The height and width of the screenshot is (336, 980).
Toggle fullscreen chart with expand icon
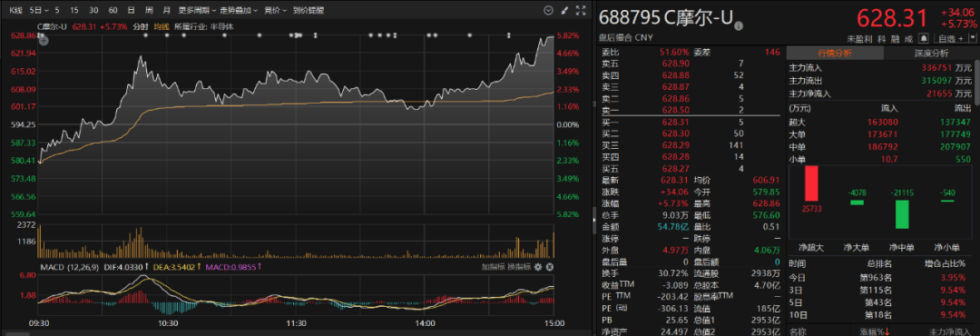[x=582, y=10]
